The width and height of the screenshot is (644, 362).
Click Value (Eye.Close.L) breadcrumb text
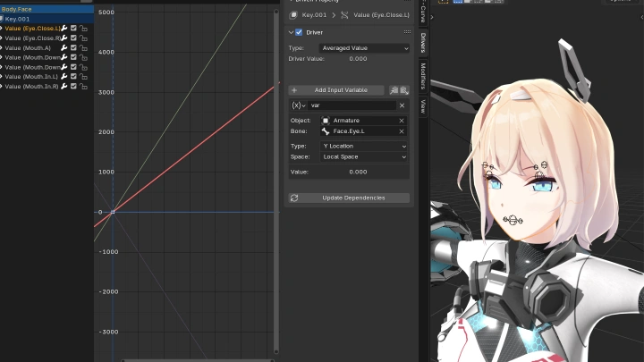(x=382, y=15)
